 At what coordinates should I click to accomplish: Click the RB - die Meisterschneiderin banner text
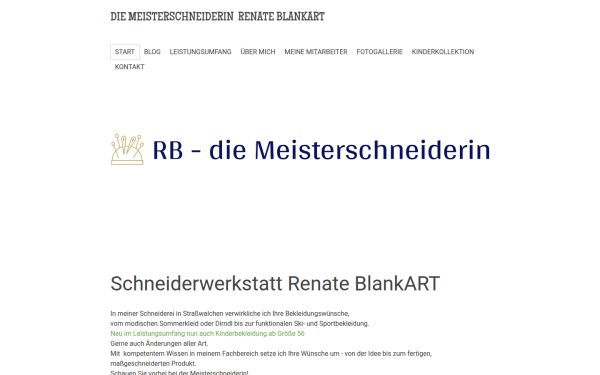click(321, 150)
